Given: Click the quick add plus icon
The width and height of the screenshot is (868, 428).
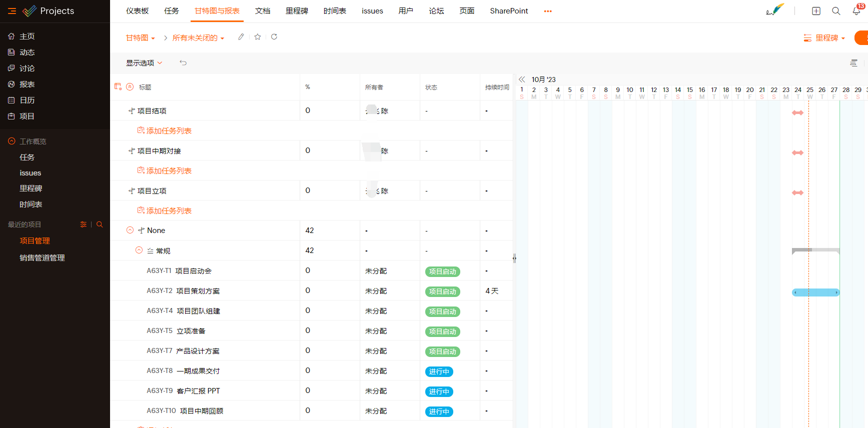Looking at the screenshot, I should point(816,11).
